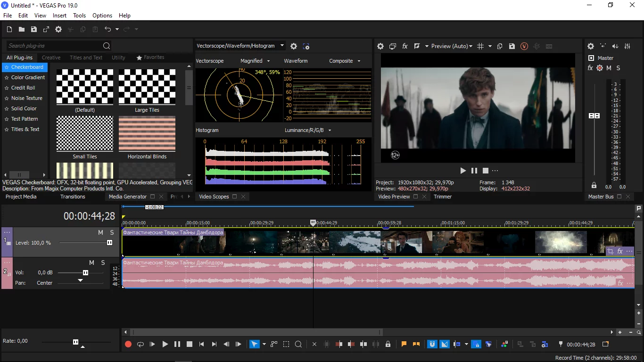The height and width of the screenshot is (362, 644).
Task: Select the Titles and Text filter tab
Action: click(x=86, y=58)
